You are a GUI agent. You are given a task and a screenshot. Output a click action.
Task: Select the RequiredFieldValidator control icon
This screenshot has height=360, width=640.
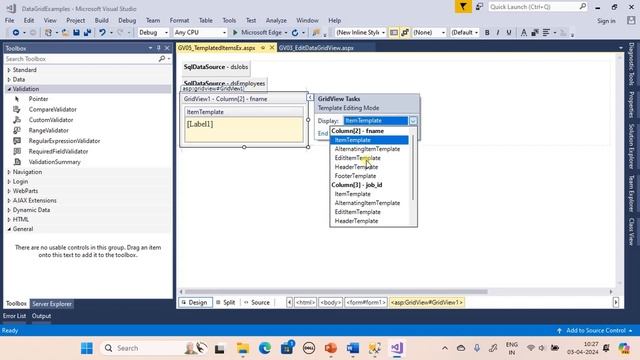click(x=17, y=151)
